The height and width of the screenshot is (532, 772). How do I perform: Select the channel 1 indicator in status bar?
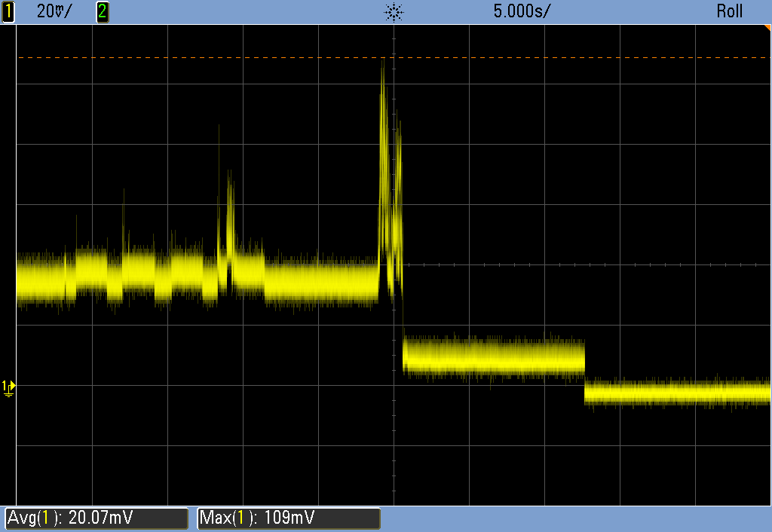pos(9,11)
